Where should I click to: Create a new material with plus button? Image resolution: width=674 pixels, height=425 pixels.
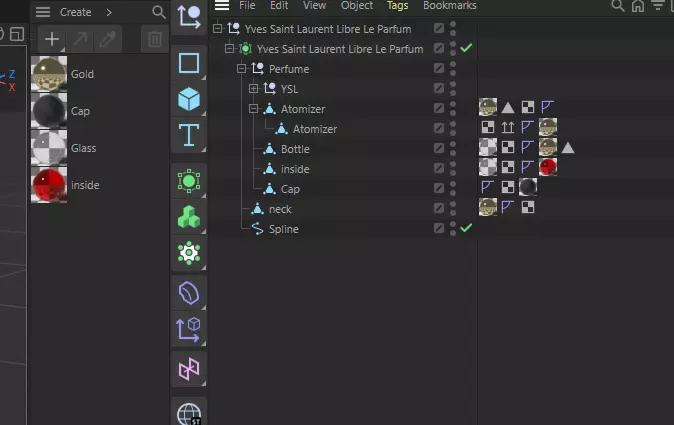tap(52, 39)
